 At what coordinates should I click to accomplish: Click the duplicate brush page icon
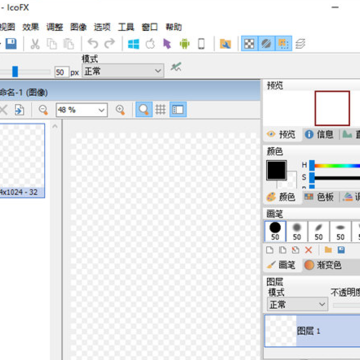tap(283, 250)
